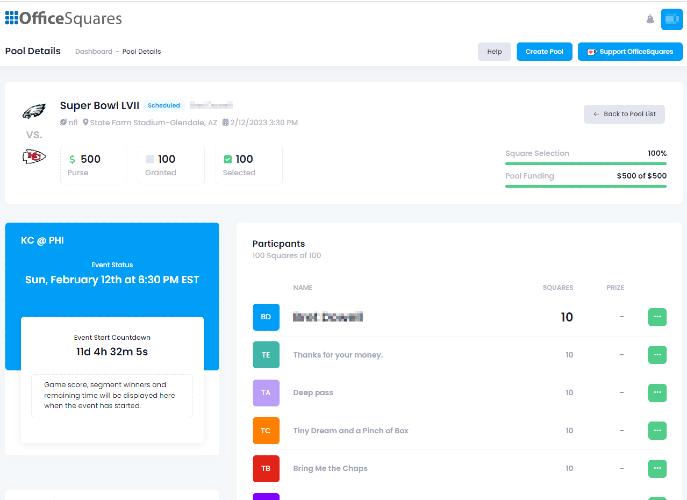Viewport: 687px width, 500px height.
Task: Click the TA participant avatar
Action: [x=266, y=393]
